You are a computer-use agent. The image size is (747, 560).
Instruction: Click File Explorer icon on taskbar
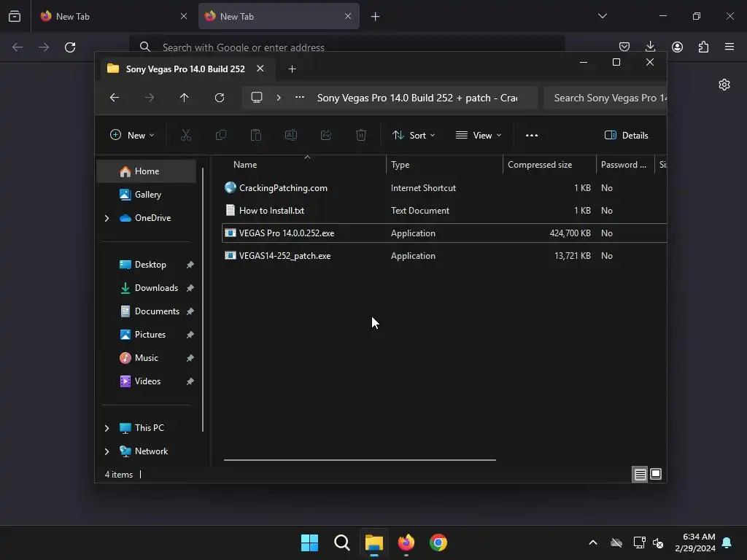(374, 542)
